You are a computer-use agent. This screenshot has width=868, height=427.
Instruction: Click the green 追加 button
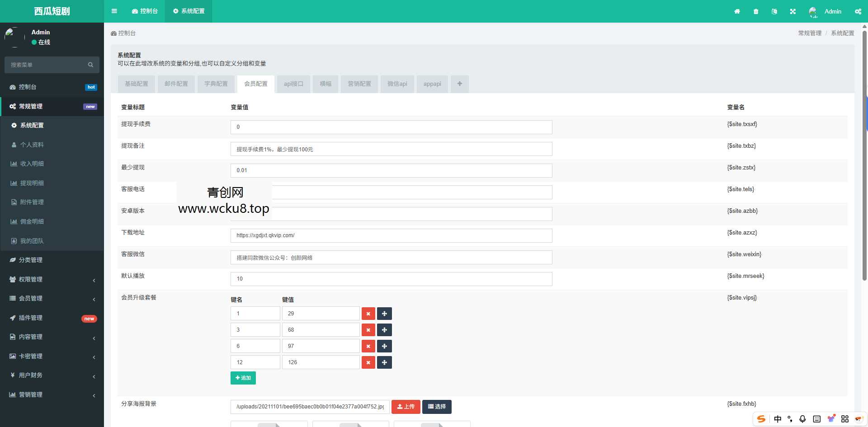pyautogui.click(x=243, y=378)
